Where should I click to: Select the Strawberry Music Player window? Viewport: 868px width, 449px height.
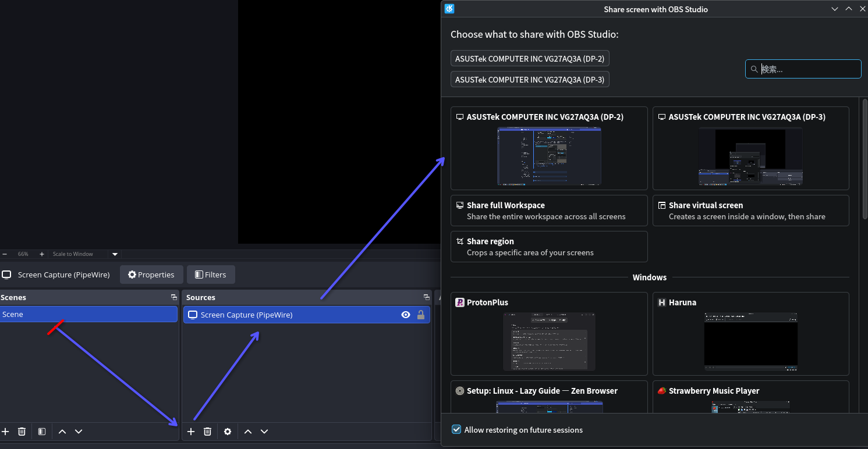click(751, 397)
